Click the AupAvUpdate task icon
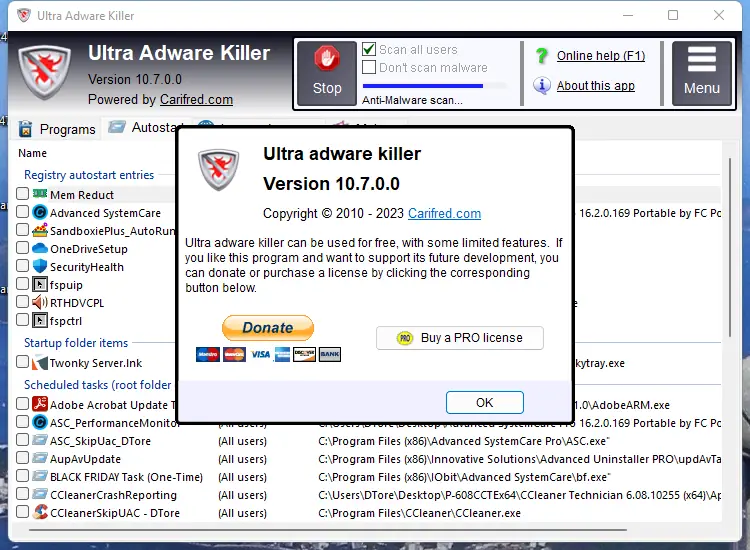Screen dimensions: 750x550 (40, 458)
